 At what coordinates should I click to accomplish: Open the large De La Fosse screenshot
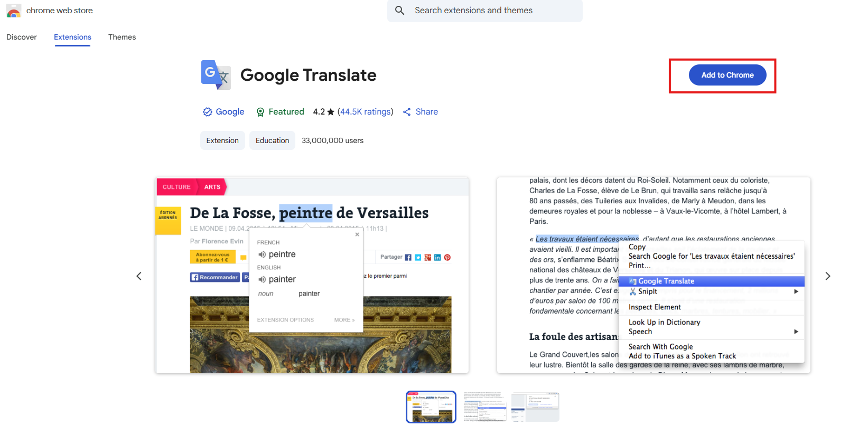312,276
